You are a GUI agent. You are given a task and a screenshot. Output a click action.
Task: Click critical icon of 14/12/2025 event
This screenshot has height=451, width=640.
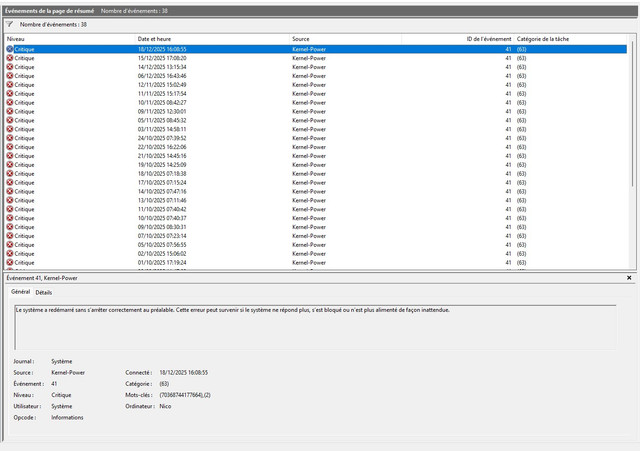click(x=10, y=67)
